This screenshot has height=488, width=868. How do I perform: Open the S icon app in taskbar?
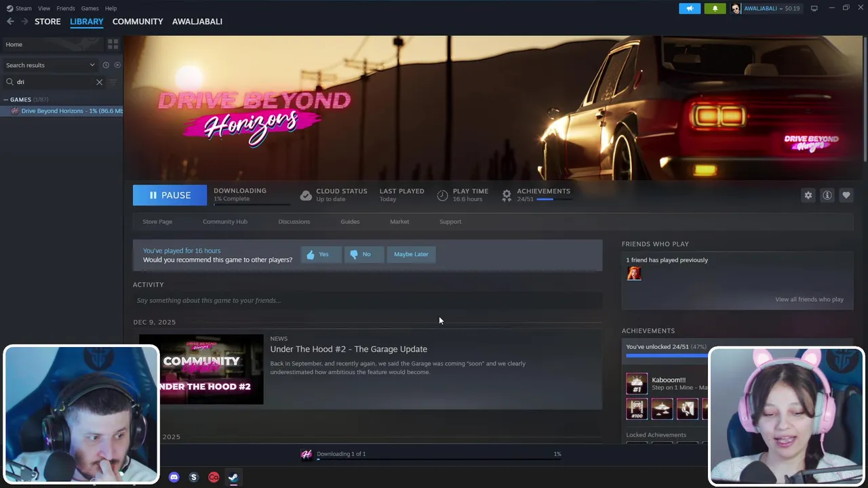pyautogui.click(x=193, y=477)
